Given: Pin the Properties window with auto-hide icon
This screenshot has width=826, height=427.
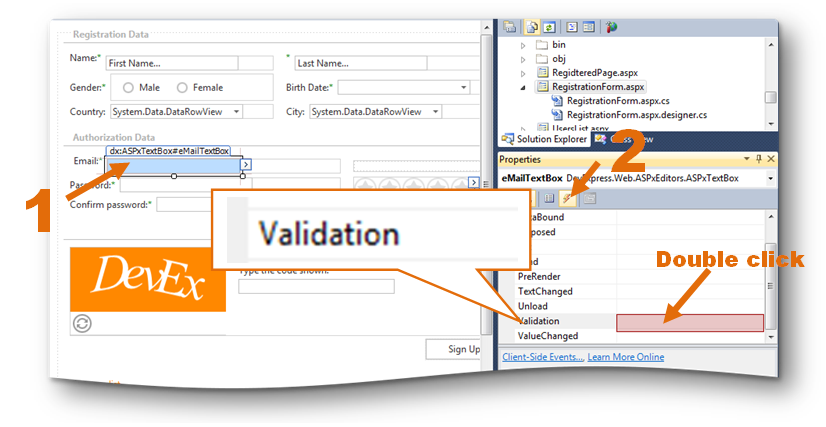Looking at the screenshot, I should 759,159.
